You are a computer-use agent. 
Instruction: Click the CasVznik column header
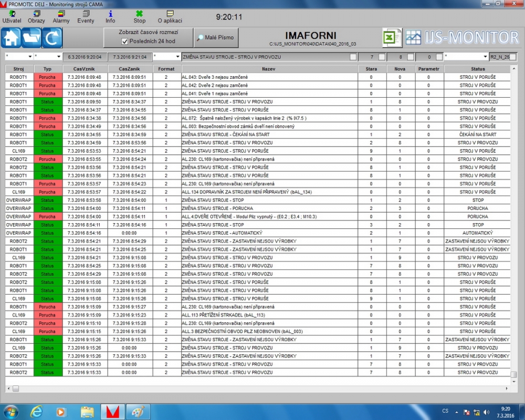[x=85, y=69]
